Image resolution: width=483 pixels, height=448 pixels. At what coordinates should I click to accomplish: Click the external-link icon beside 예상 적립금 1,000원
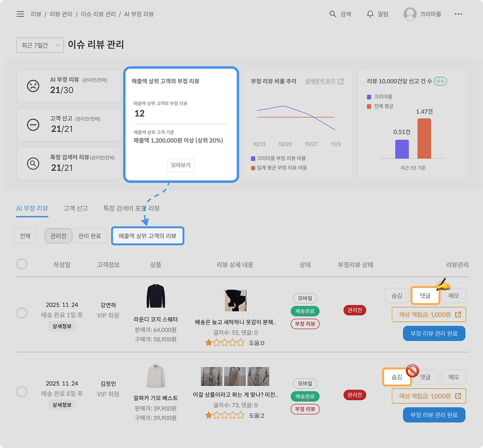coord(458,314)
